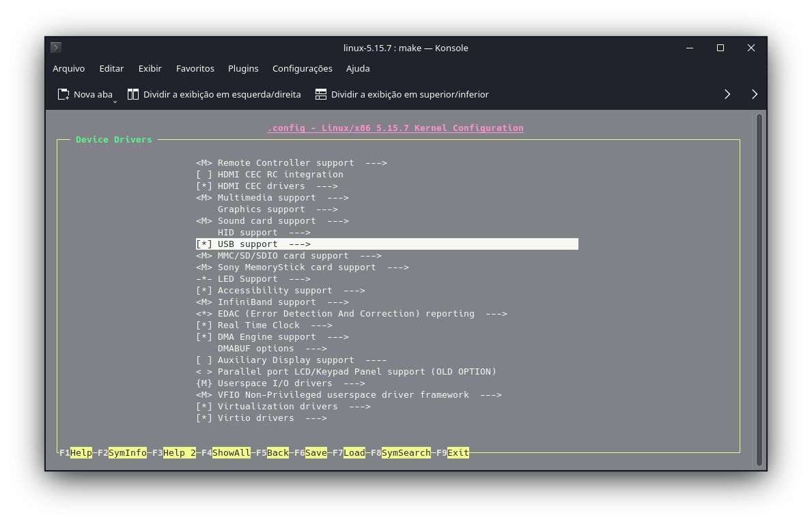Open the Exibir menu
The image size is (812, 524).
[x=150, y=68]
